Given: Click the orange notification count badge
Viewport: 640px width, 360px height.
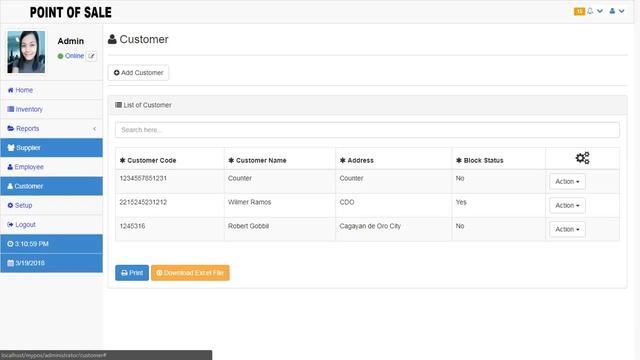Looking at the screenshot, I should pos(579,11).
